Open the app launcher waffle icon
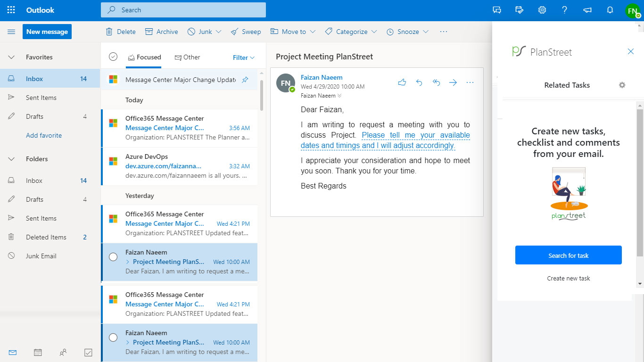The image size is (644, 362). coord(11,10)
